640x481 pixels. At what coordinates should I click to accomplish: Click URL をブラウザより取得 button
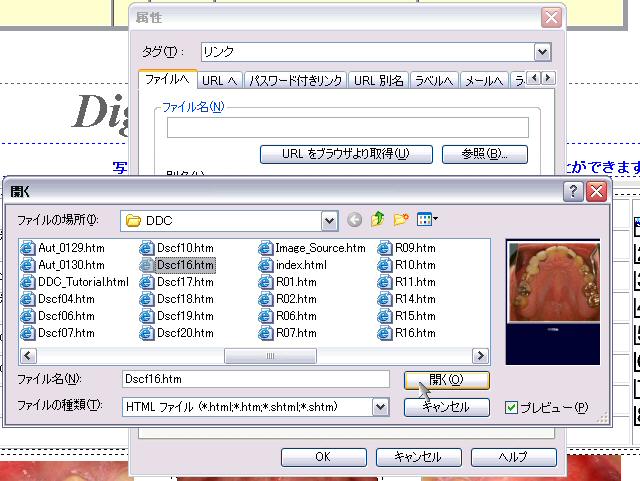346,154
